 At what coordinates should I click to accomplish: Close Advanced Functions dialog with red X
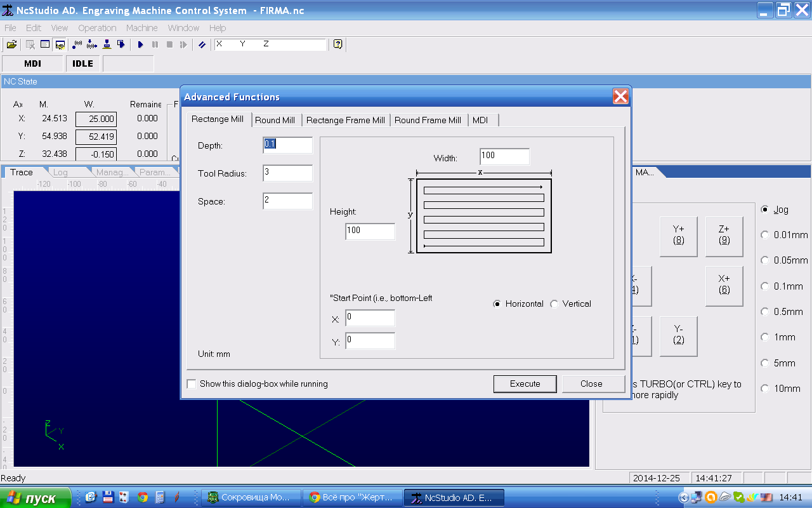tap(620, 97)
